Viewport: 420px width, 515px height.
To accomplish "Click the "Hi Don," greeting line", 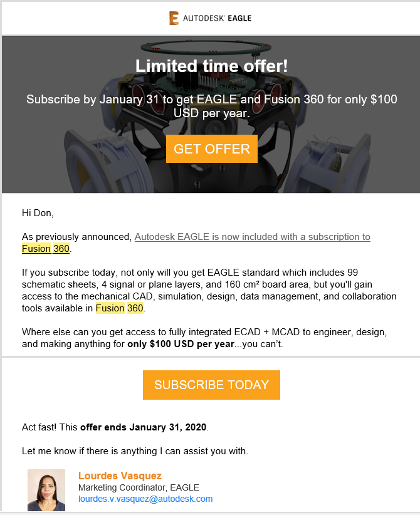I will [38, 213].
